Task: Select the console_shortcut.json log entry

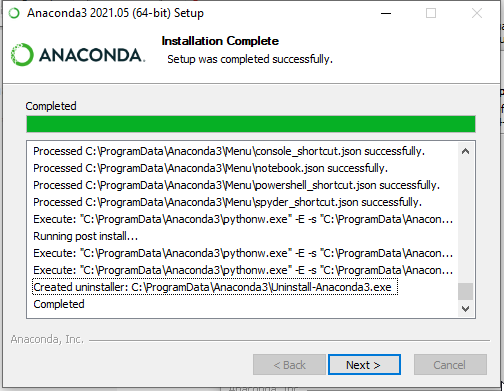Action: coord(229,151)
